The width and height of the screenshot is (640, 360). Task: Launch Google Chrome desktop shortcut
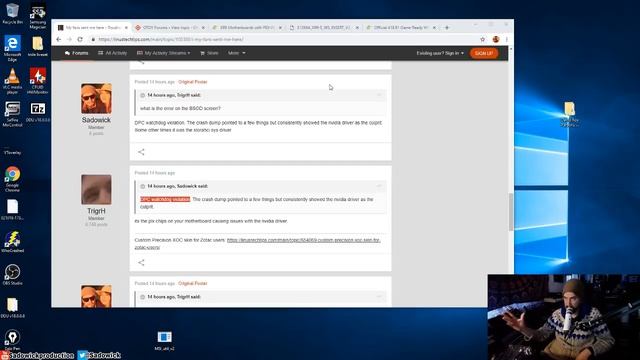coord(12,179)
